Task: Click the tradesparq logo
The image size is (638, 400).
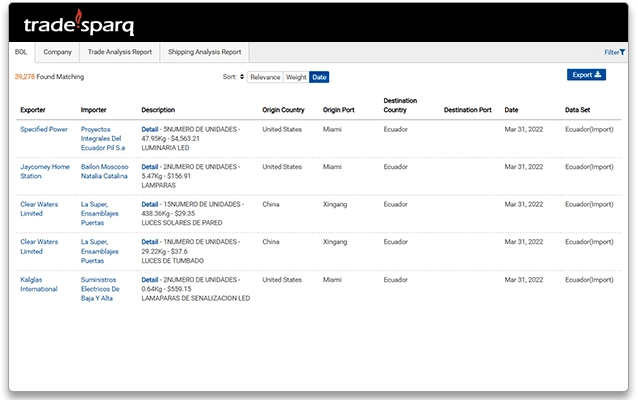Action: (x=79, y=23)
